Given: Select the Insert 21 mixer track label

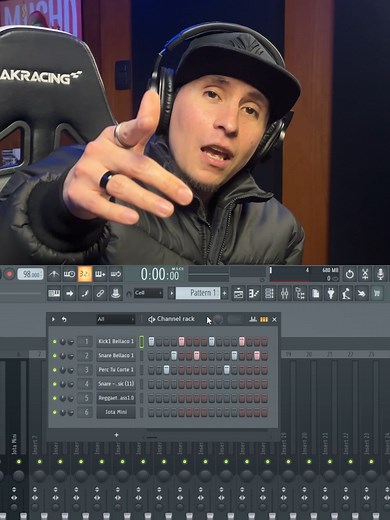Looking at the screenshot, I should click(x=325, y=443).
